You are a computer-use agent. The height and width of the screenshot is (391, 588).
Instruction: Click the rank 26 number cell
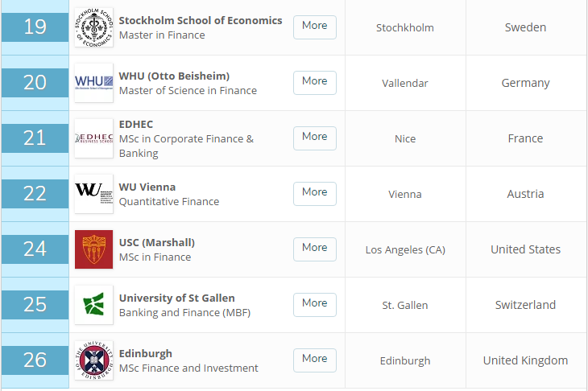point(35,360)
